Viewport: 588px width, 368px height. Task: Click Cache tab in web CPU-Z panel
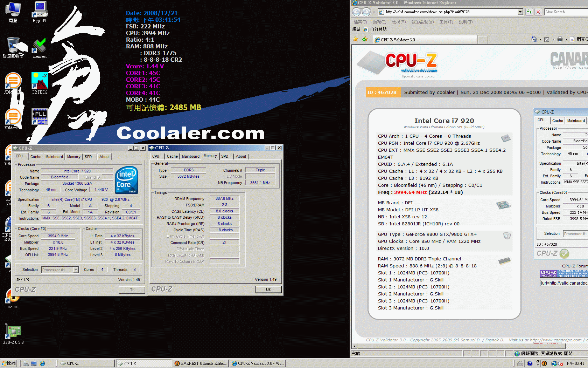pyautogui.click(x=557, y=121)
